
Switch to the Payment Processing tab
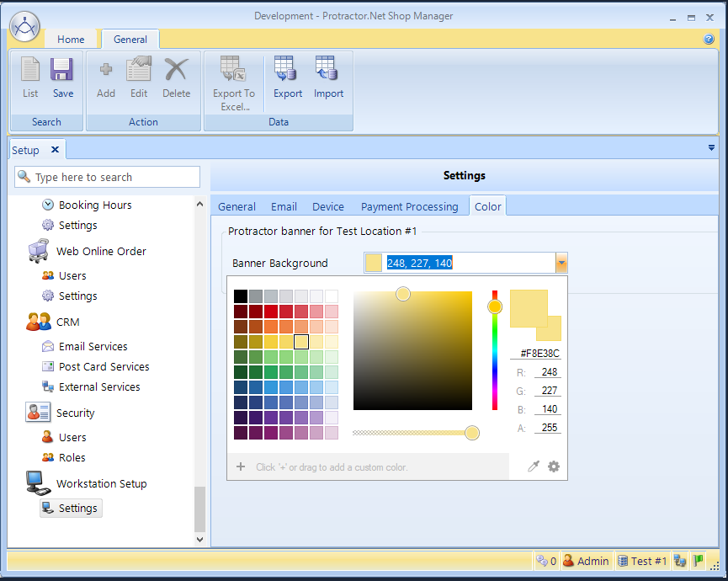409,206
